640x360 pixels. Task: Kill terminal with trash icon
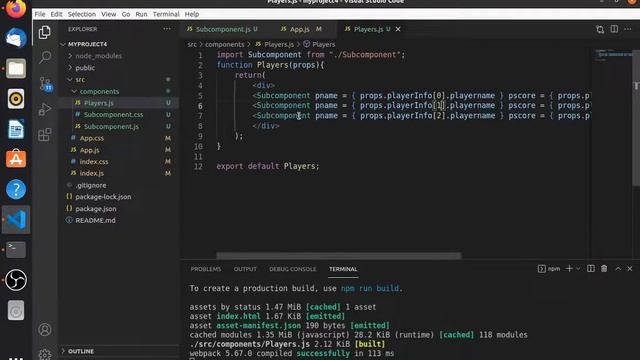(604, 269)
